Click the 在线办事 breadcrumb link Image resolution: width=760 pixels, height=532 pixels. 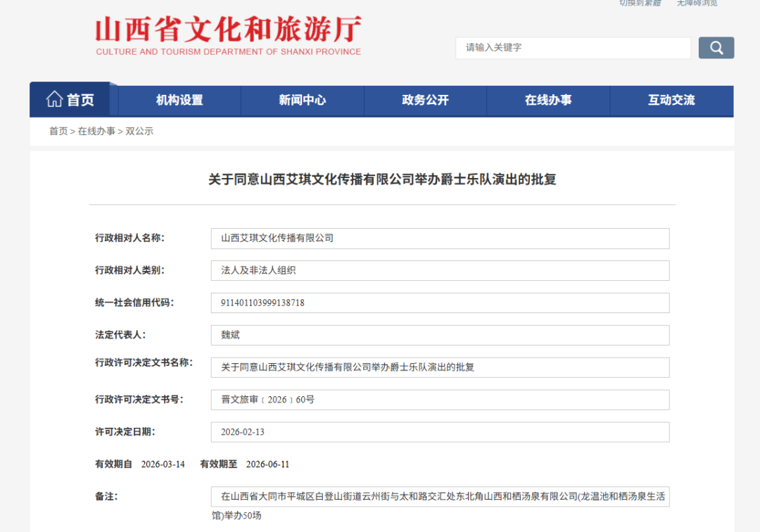96,132
